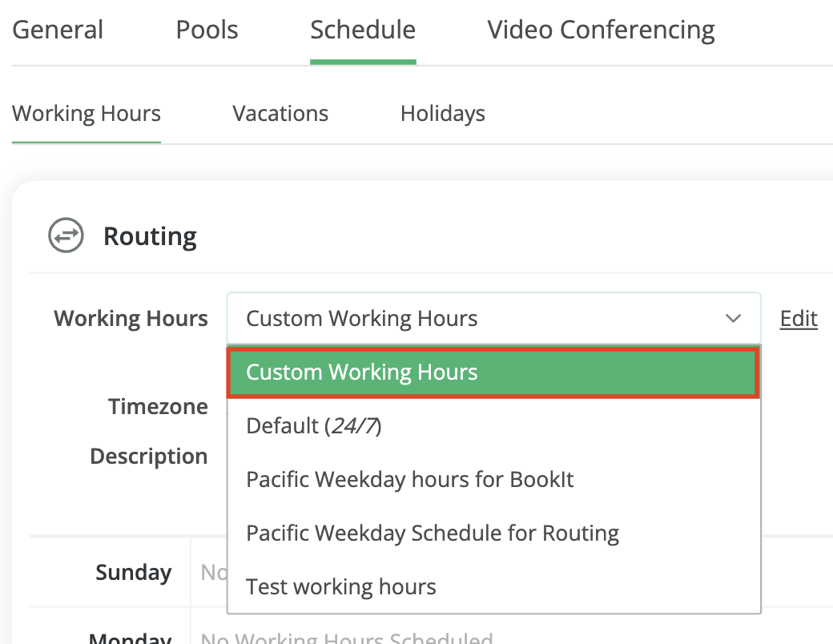
Task: Click the Monday row label
Action: (130, 638)
